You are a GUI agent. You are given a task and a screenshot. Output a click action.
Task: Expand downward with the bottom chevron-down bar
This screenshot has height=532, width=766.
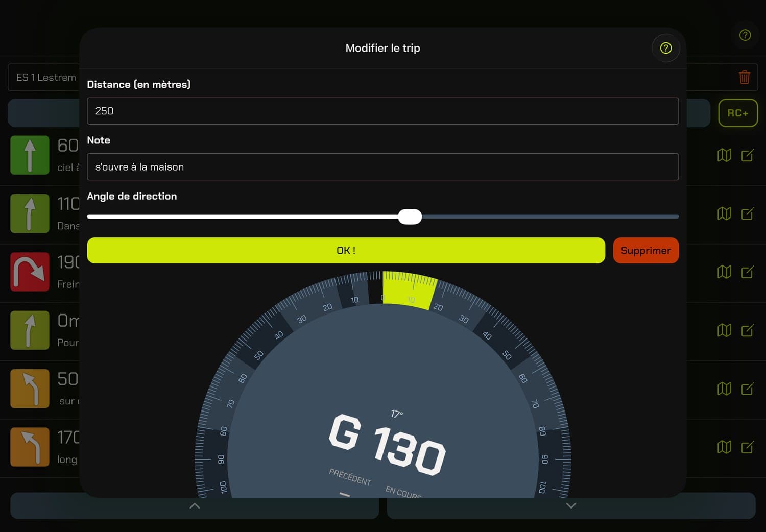[x=571, y=505]
